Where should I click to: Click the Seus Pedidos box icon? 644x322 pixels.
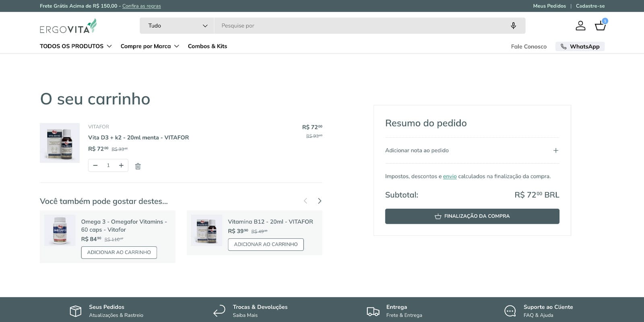[x=76, y=311]
